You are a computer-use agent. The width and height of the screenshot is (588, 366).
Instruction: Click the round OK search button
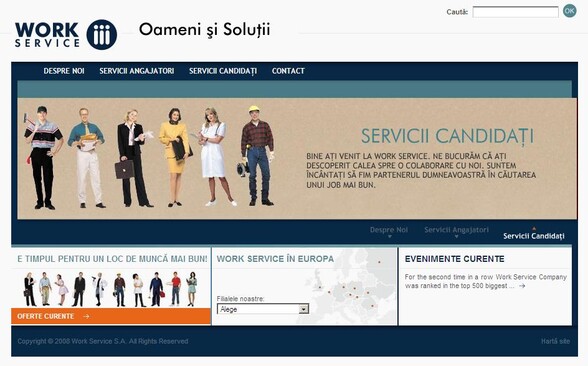pos(570,11)
